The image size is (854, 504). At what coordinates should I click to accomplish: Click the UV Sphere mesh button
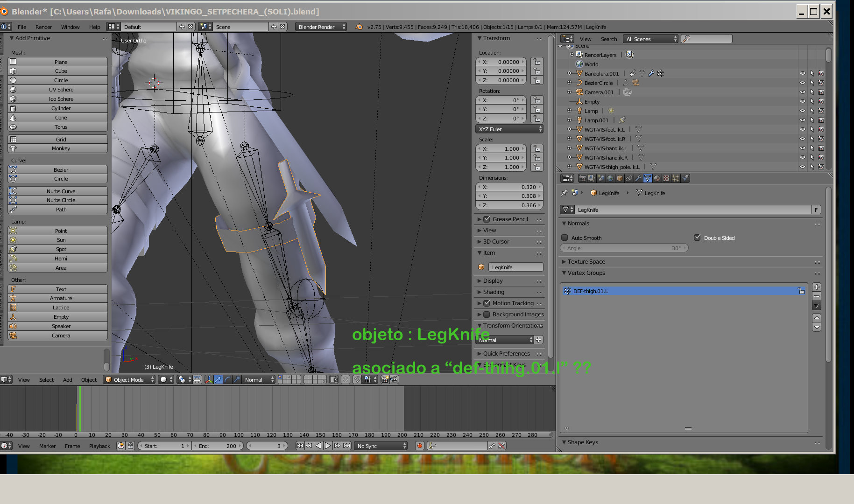61,90
